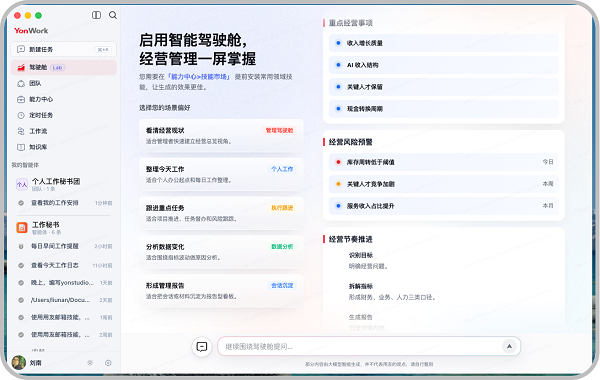
Task: Click the 重点经营事项 heading
Action: 351,23
